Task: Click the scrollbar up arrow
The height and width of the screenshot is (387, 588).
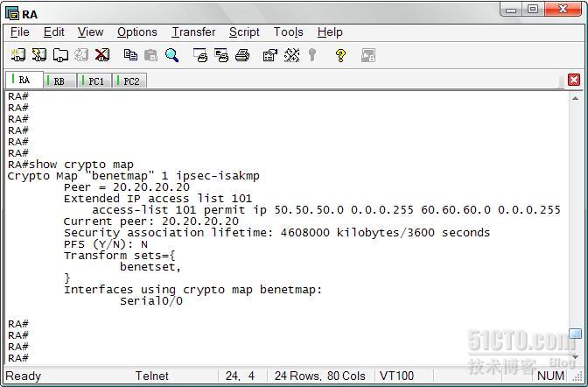Action: click(x=575, y=98)
